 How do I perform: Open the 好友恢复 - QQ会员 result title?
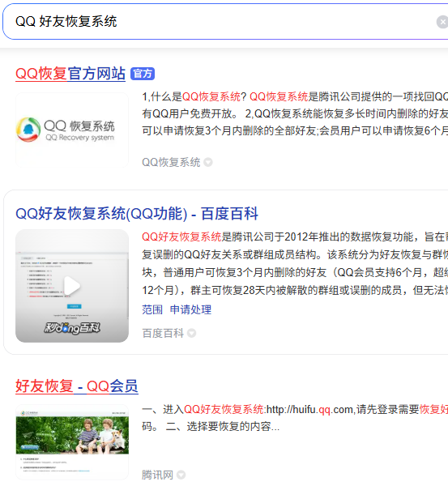(x=77, y=386)
